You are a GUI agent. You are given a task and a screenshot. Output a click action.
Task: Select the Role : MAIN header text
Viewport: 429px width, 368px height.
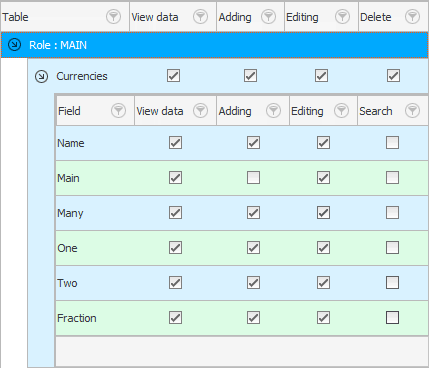coord(58,45)
